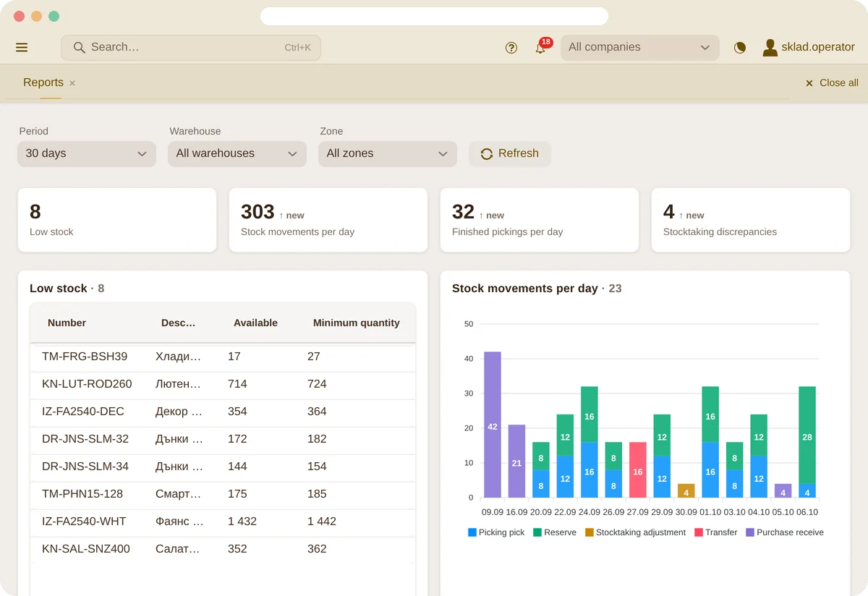Select row TM-FRG-BSH39
Image resolution: width=868 pixels, height=596 pixels.
[223, 357]
